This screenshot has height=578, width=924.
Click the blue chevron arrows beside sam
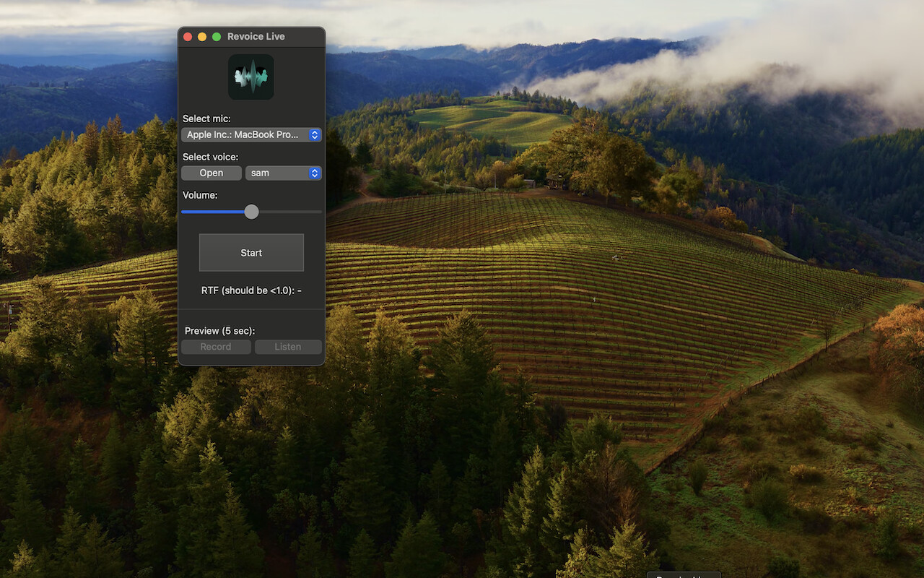pos(314,173)
